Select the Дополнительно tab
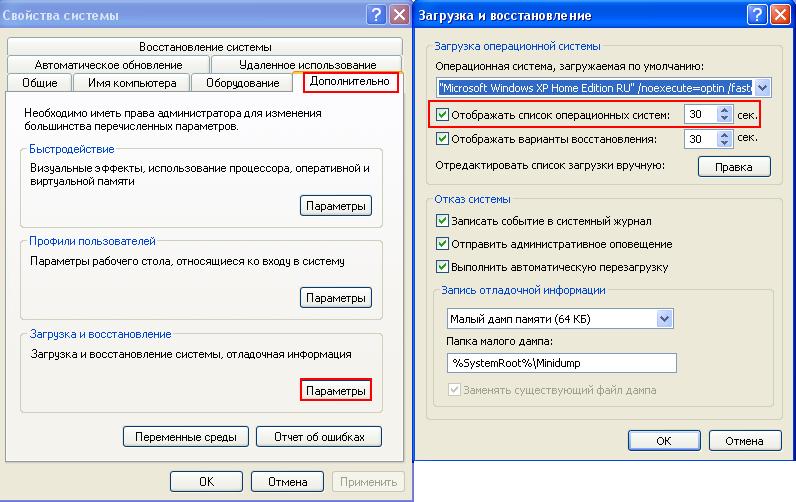This screenshot has width=796, height=502. click(x=350, y=81)
